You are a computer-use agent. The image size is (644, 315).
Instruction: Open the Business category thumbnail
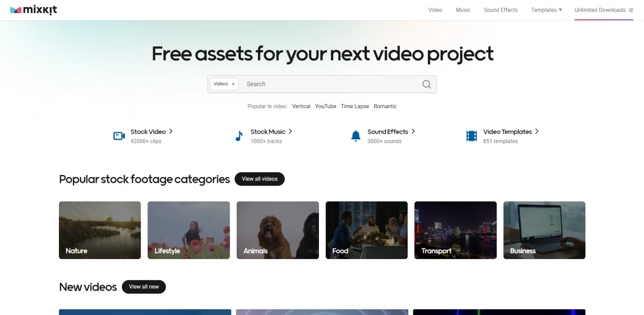click(x=544, y=230)
